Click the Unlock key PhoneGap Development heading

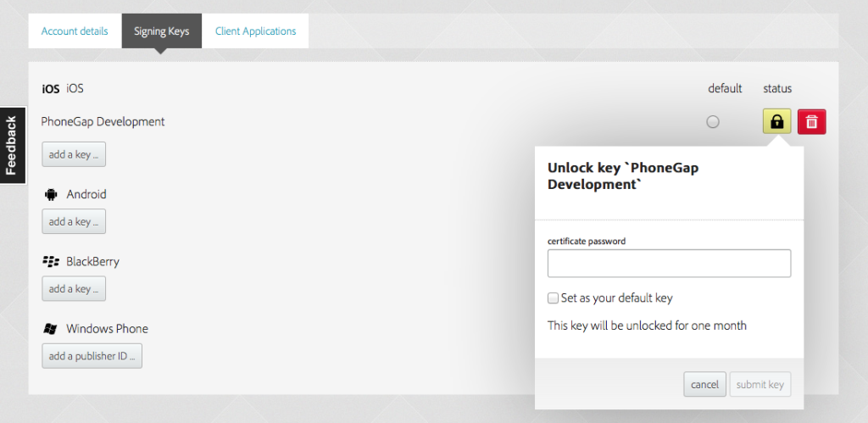point(623,176)
